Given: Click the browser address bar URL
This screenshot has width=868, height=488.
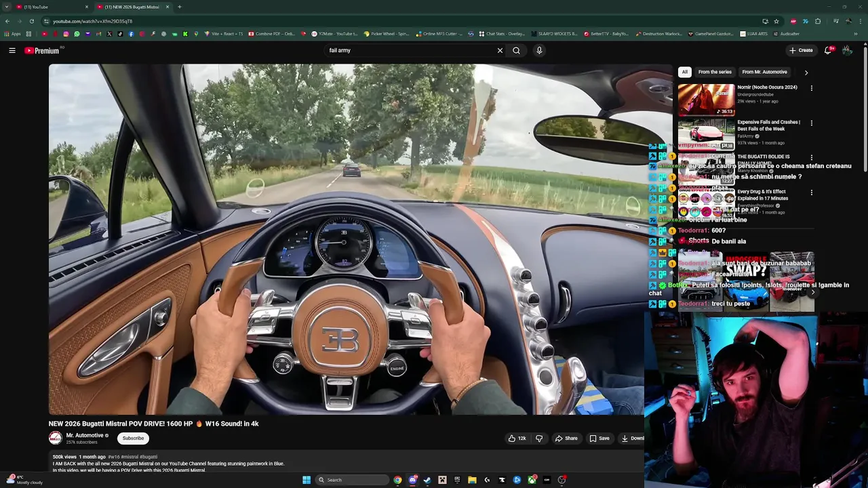Looking at the screenshot, I should [92, 21].
